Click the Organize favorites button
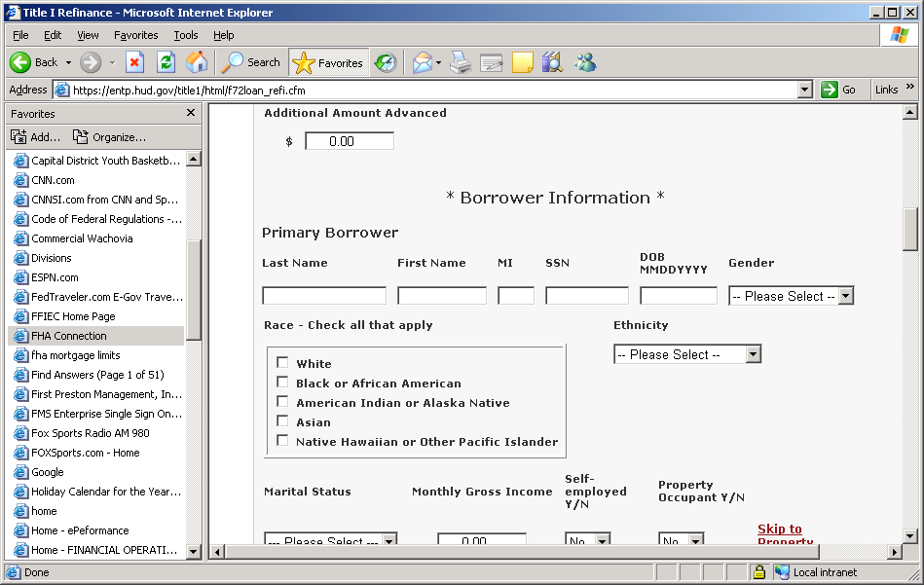924x585 pixels. coord(110,137)
